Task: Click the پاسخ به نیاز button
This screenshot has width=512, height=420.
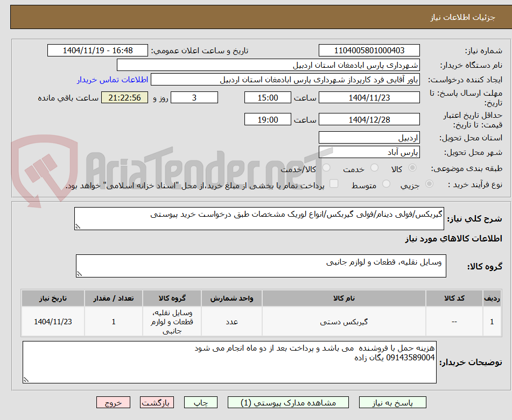Action: click(x=392, y=402)
